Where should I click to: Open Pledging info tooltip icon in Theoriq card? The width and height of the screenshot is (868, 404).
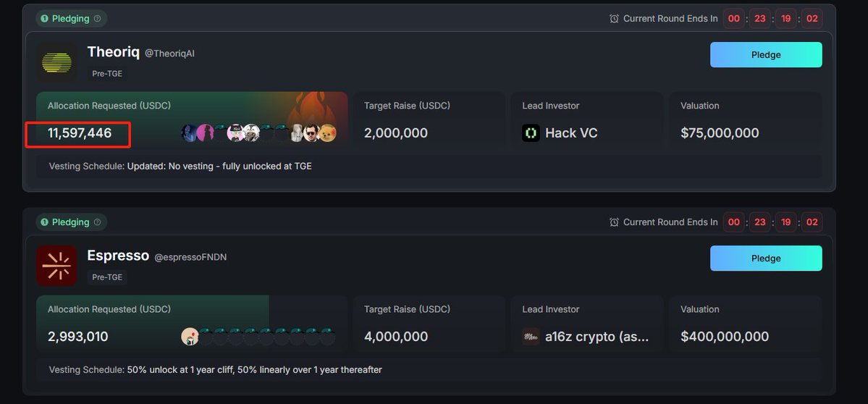click(x=98, y=18)
